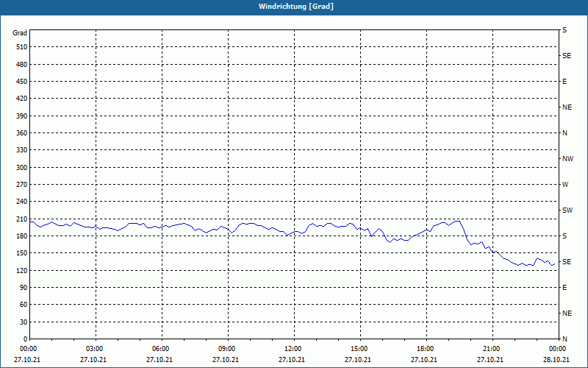The width and height of the screenshot is (588, 368).
Task: Click the 240 y-axis value
Action: (x=22, y=202)
